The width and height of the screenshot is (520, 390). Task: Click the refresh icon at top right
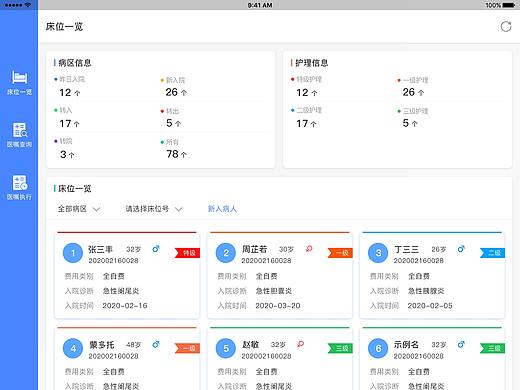506,27
